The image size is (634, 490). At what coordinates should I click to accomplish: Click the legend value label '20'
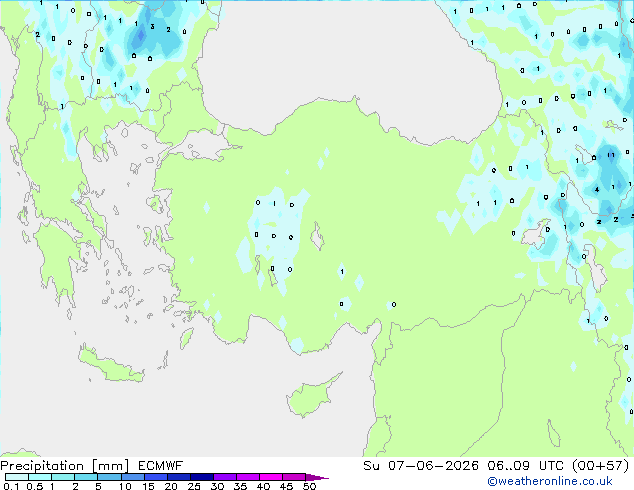171,486
